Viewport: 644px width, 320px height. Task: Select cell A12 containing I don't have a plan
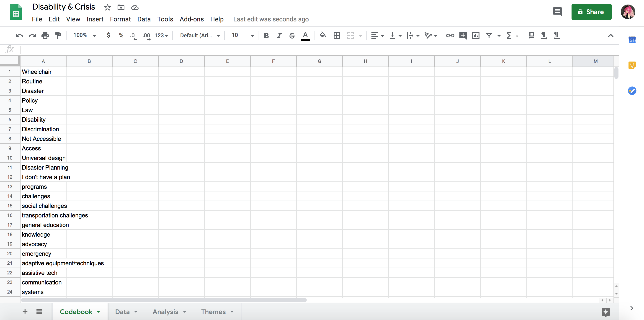point(43,177)
